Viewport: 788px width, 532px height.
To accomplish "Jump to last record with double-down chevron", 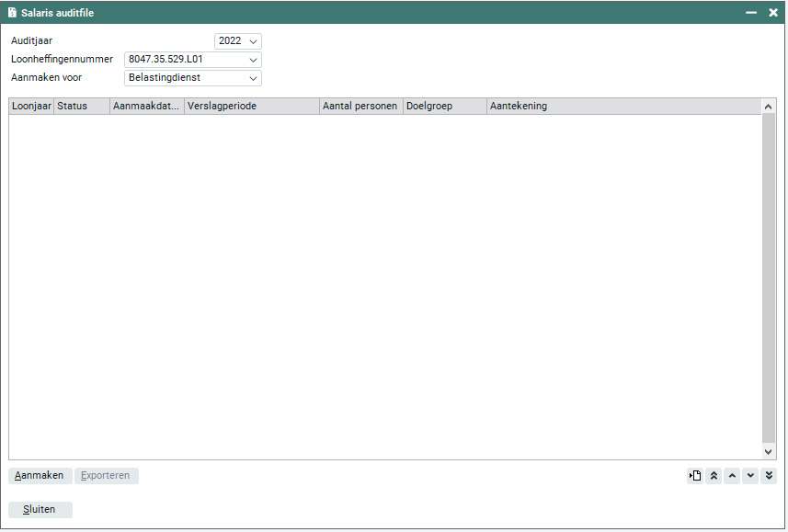I will 769,475.
